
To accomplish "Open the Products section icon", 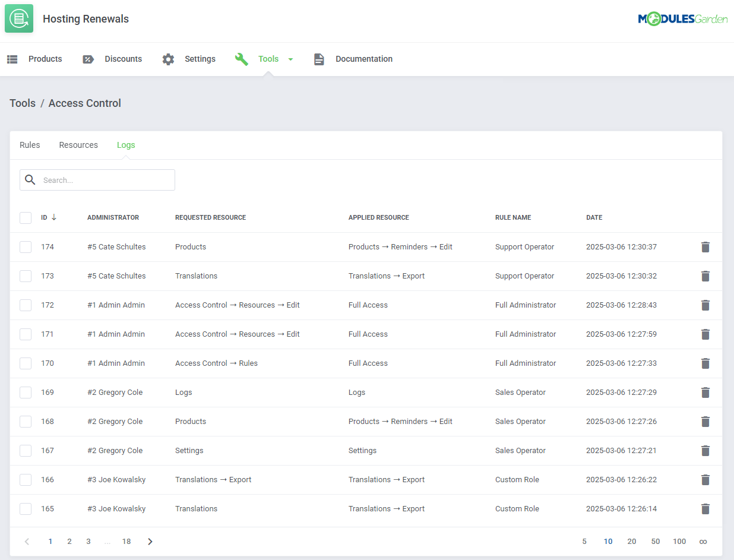I will pyautogui.click(x=12, y=59).
